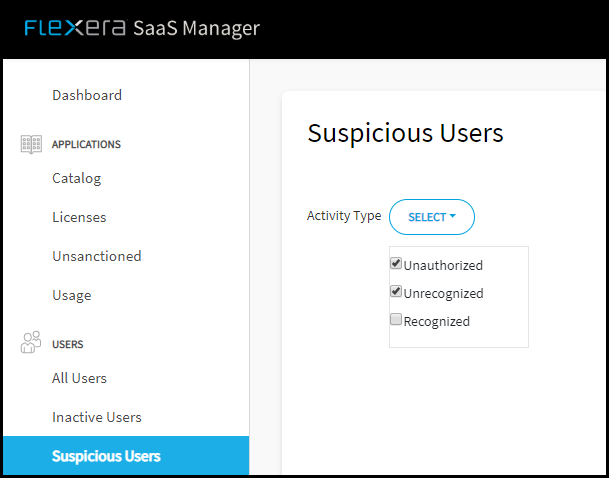Click the Applications section grid icon
Screen dimensions: 609x478
coord(31,144)
